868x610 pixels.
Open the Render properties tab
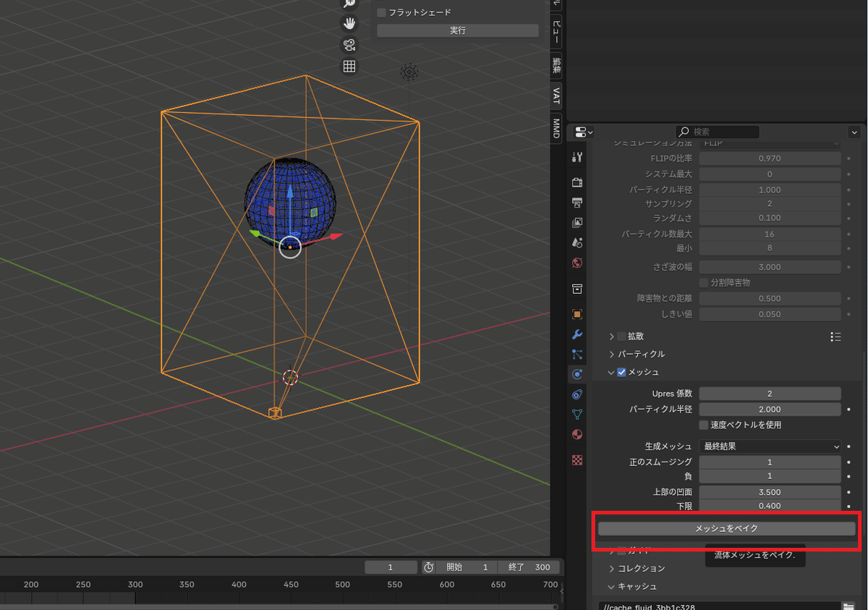[577, 182]
